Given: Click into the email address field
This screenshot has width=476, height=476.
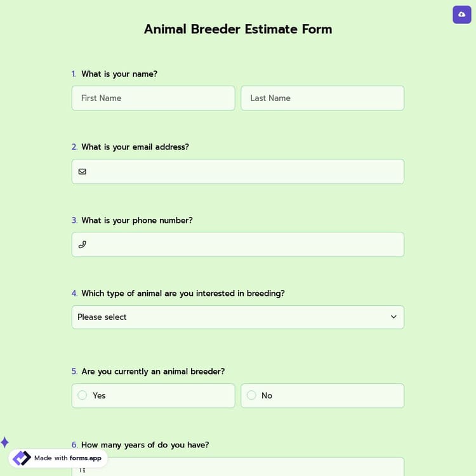Looking at the screenshot, I should click(244, 171).
